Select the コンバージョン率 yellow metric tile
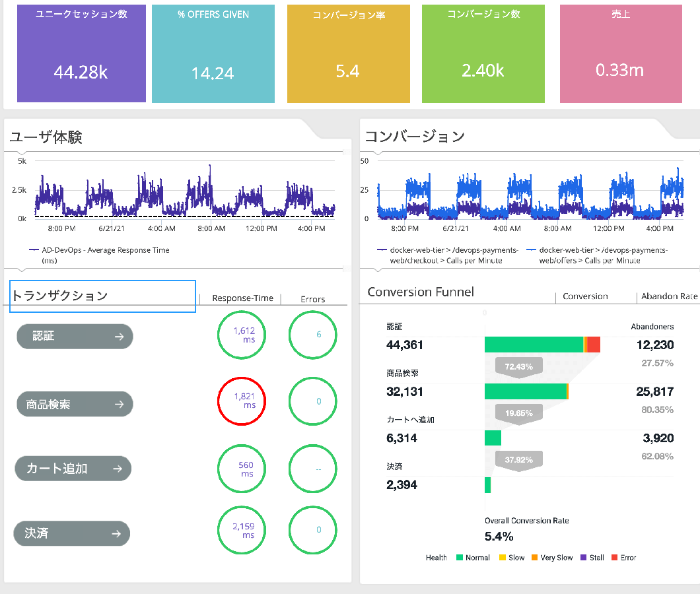 [347, 53]
